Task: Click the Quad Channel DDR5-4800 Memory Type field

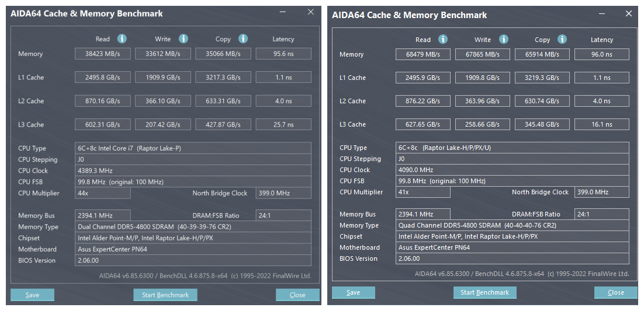Action: (512, 225)
